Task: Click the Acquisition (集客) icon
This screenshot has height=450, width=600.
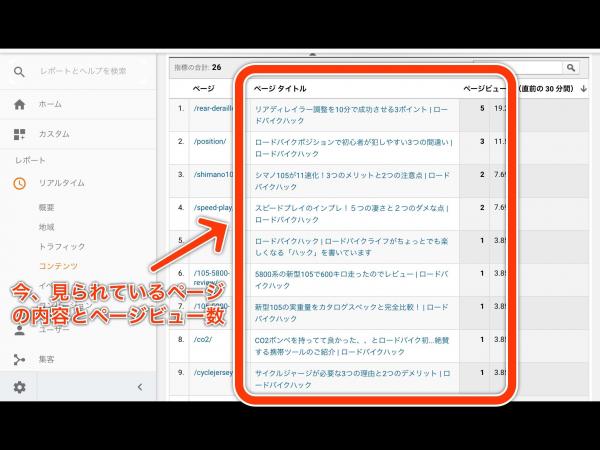Action: coord(19,359)
